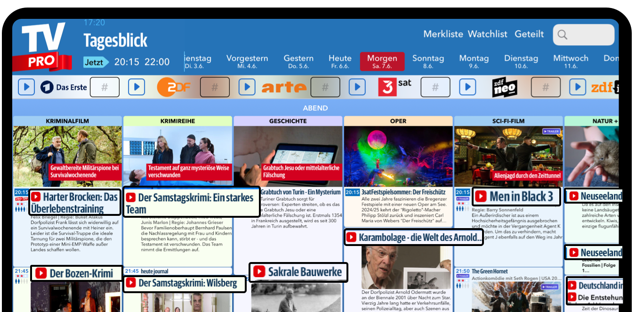
Task: Open Der Bozen-Krimi title
Action: click(x=81, y=273)
